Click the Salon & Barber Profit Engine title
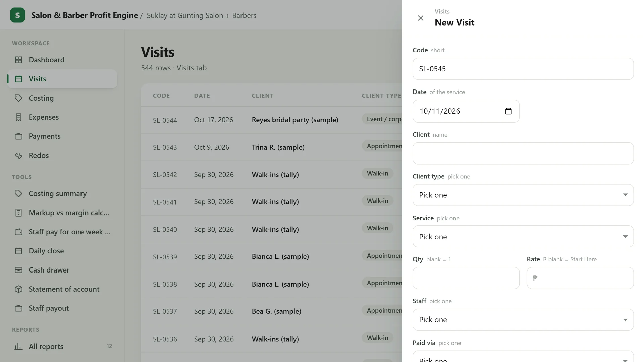Image resolution: width=644 pixels, height=362 pixels. pos(85,15)
